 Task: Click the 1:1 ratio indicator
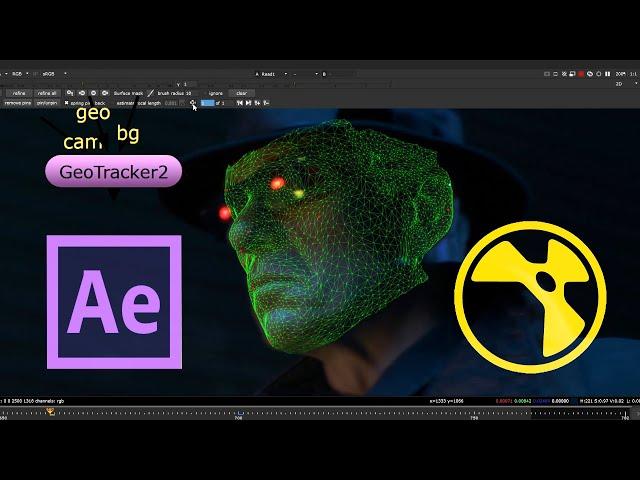(x=633, y=74)
